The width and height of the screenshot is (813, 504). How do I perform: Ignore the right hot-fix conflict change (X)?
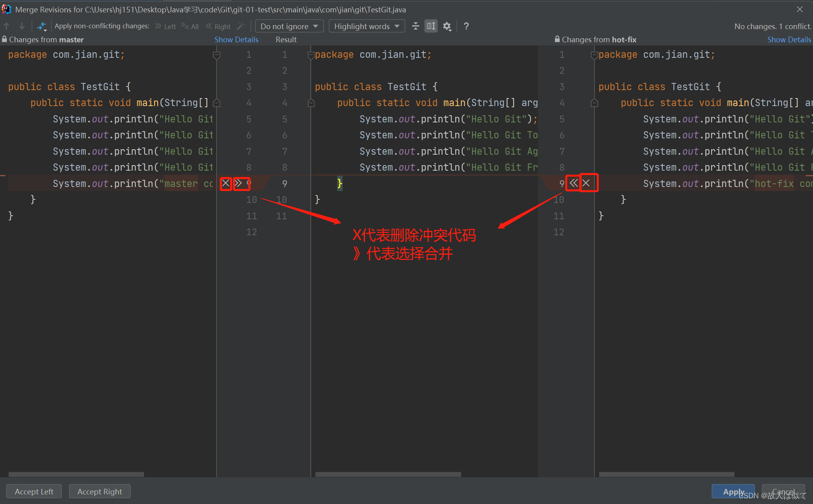coord(586,183)
